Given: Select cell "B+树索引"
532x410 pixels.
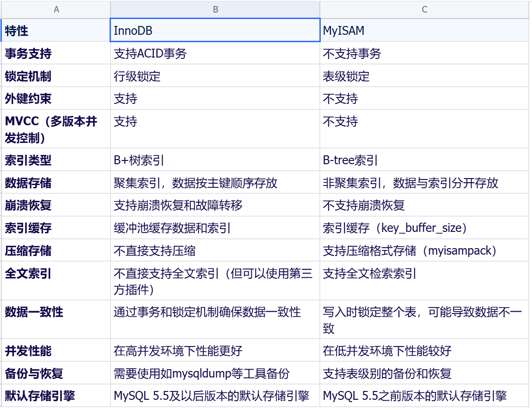Looking at the screenshot, I should (215, 160).
